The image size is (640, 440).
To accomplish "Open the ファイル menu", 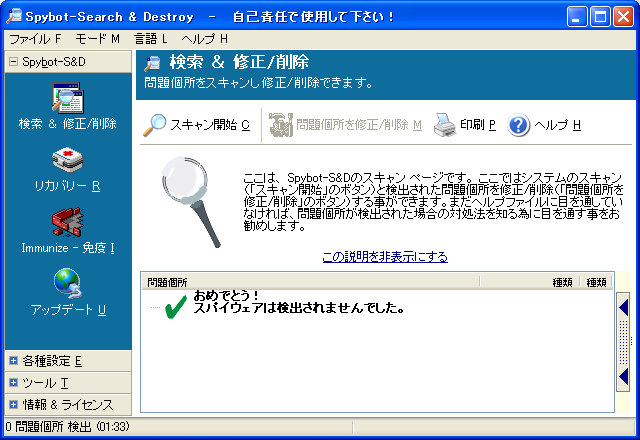I will (34, 38).
